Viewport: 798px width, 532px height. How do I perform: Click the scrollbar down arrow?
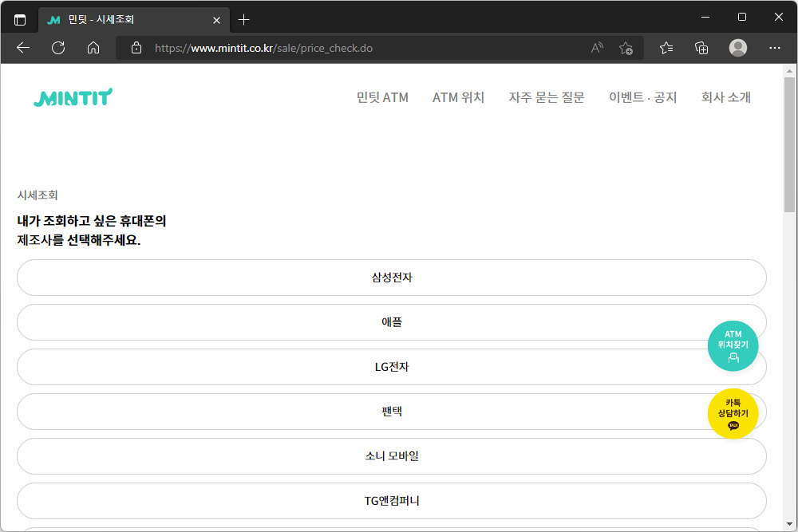point(789,524)
